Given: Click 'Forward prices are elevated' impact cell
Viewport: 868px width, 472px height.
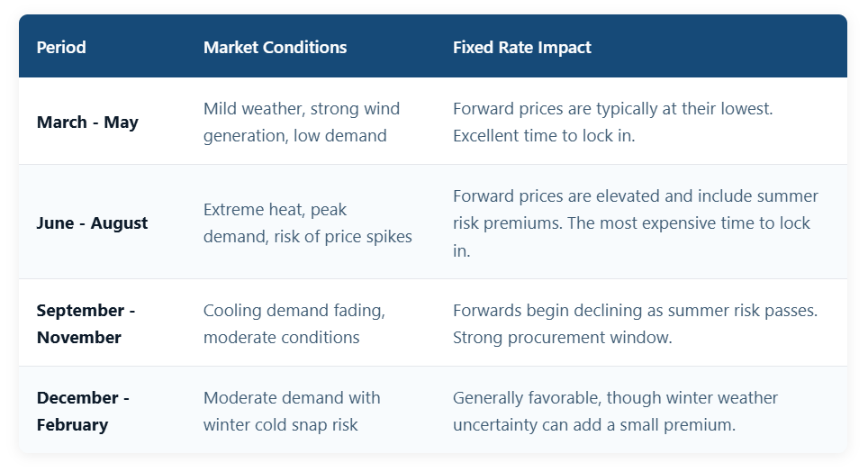Looking at the screenshot, I should tap(636, 223).
